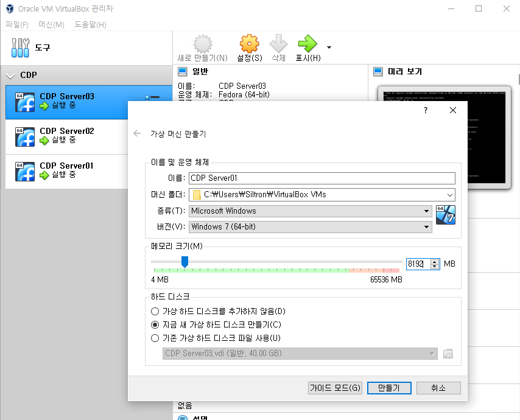Open the 버전(V) Windows 7 (64-bit) dropdown

tap(310, 227)
